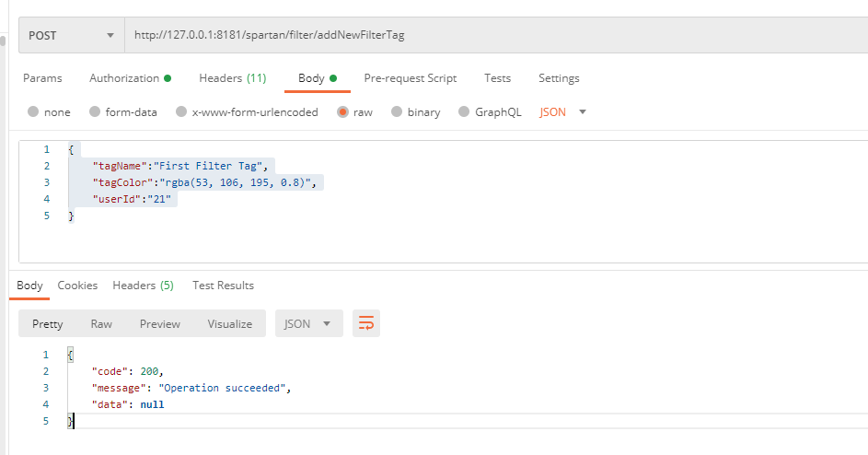The width and height of the screenshot is (868, 455).
Task: Click the request URL input field
Action: (488, 36)
